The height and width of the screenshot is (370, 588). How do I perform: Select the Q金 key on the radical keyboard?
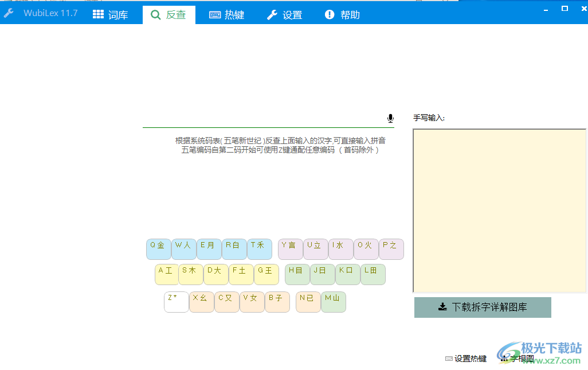coord(159,249)
